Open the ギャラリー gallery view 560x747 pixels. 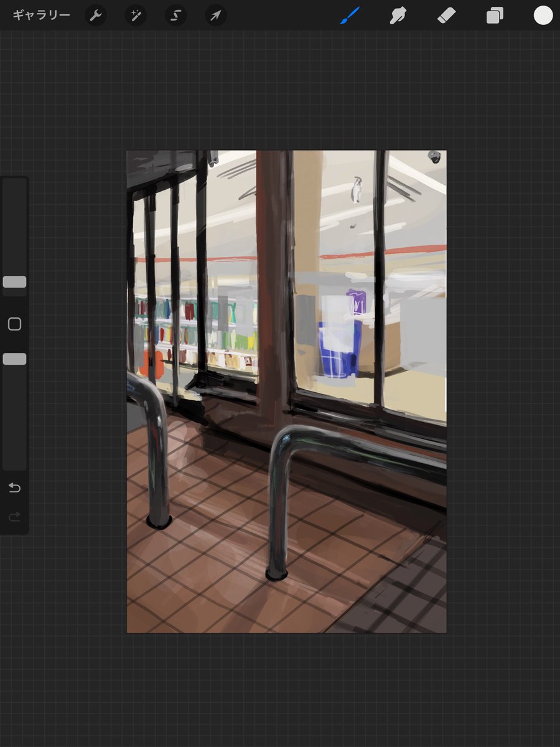pos(41,16)
